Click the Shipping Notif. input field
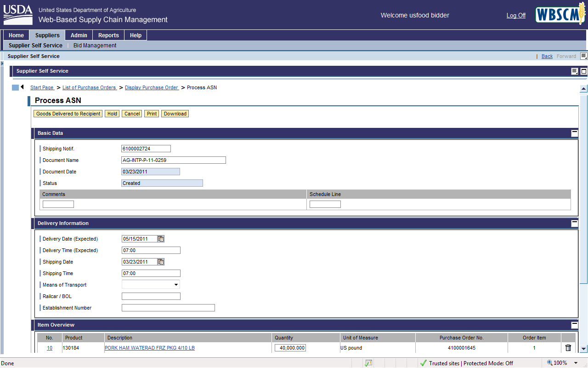The image size is (588, 368). [x=146, y=149]
